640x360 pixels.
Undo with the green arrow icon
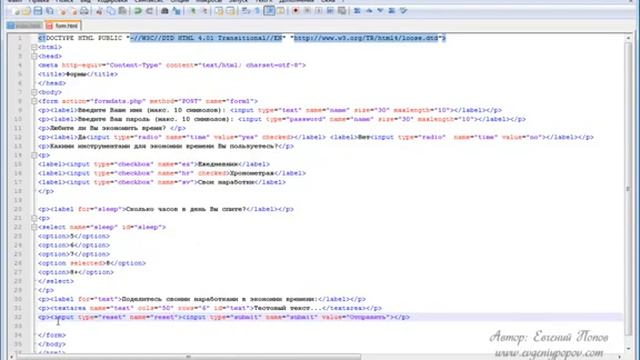coord(138,11)
